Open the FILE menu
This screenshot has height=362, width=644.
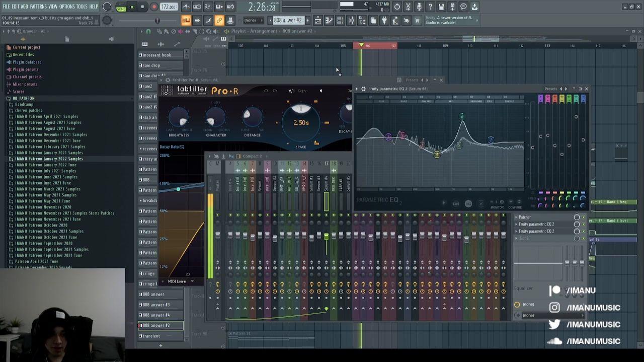6,7
